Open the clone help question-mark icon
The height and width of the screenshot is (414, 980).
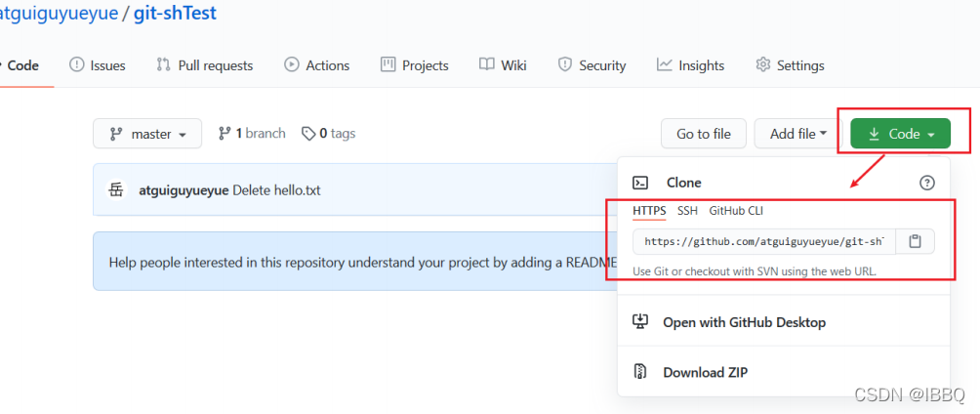tap(927, 183)
